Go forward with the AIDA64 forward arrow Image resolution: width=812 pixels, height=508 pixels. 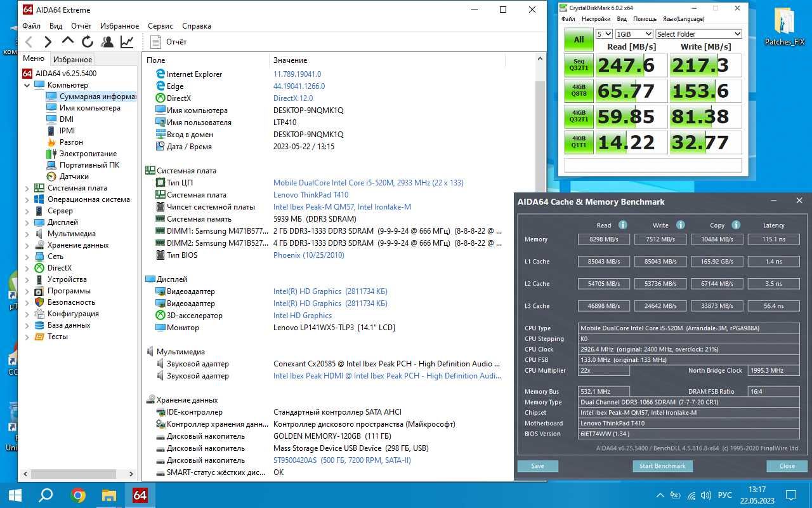coord(48,42)
